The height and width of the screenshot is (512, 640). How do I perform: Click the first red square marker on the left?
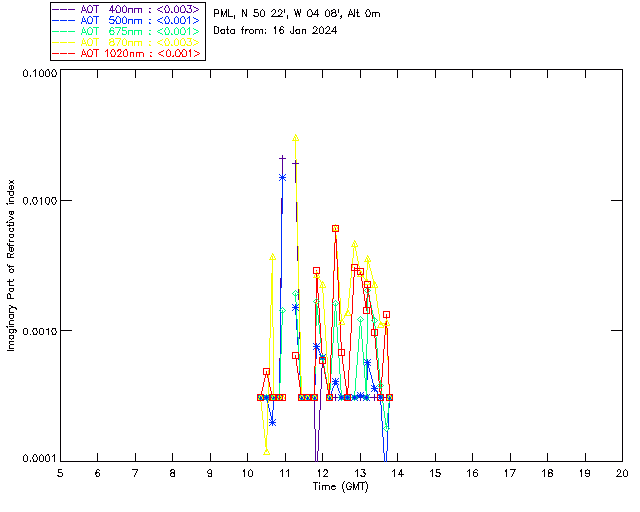[261, 397]
